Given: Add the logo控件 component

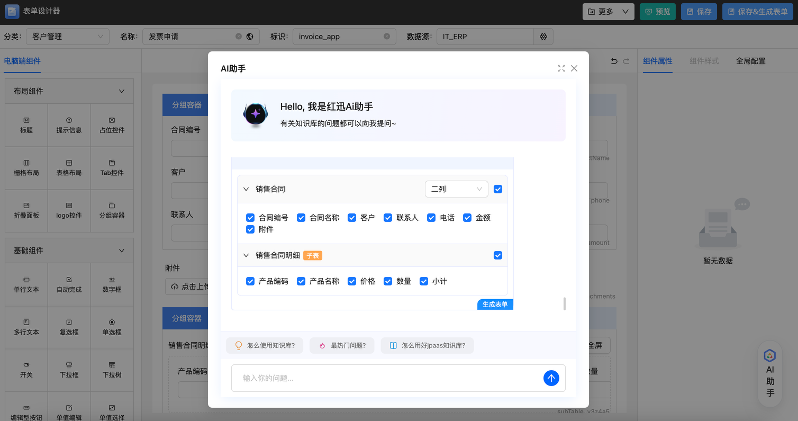Looking at the screenshot, I should [69, 211].
